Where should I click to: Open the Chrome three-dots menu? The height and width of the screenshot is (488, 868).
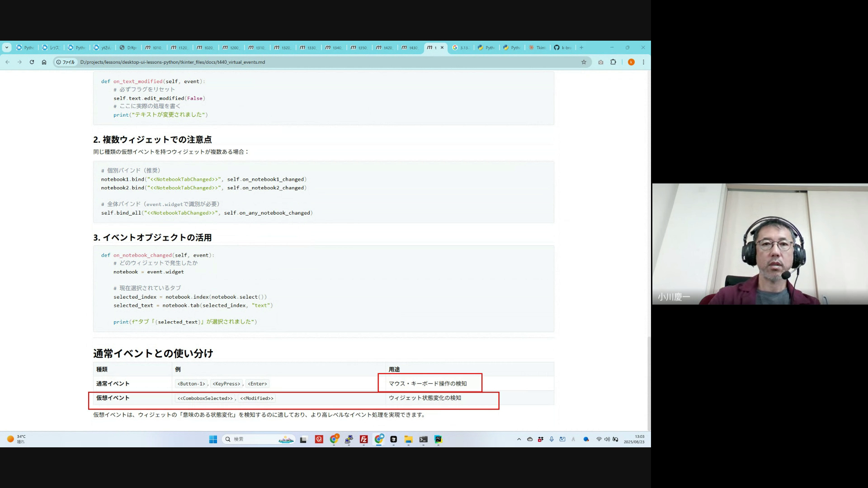(643, 62)
